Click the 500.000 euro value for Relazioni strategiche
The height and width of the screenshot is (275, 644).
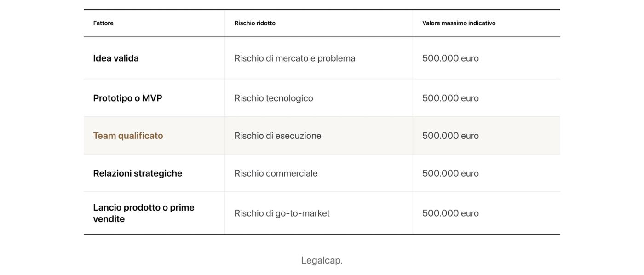tap(450, 173)
